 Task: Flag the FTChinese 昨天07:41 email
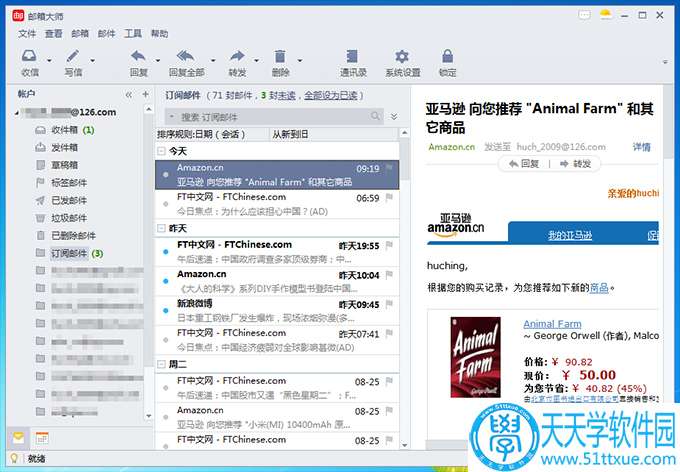tap(389, 334)
